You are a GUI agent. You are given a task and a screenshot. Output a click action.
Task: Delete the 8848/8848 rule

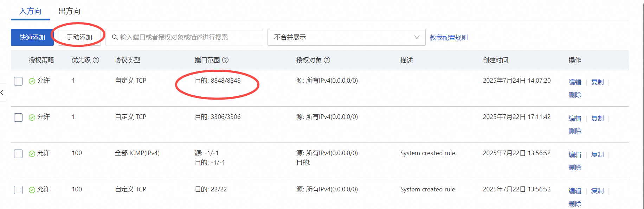click(x=575, y=95)
